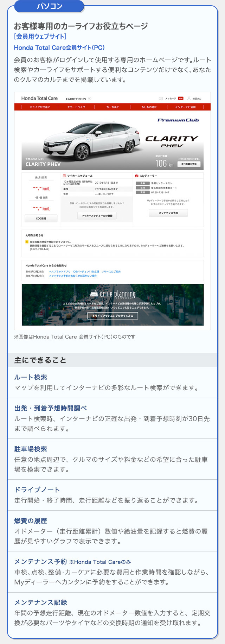Click the dealer phone 0120-738-147 in Myディーラー
The height and width of the screenshot is (644, 225).
(x=160, y=192)
